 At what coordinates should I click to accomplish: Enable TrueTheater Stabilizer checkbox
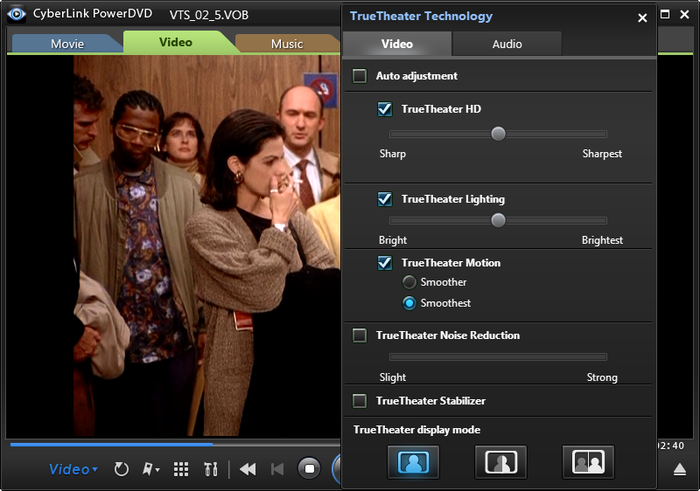(x=360, y=401)
